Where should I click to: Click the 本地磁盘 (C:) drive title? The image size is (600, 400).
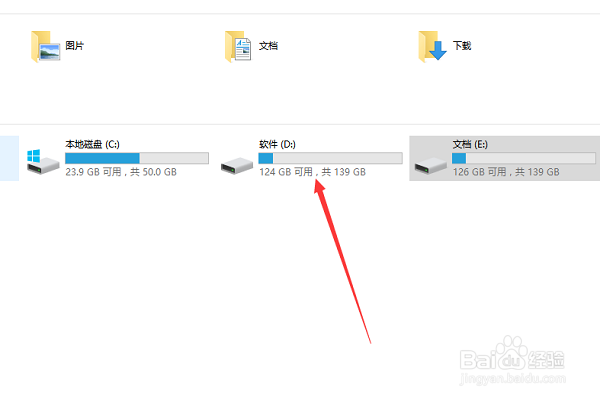[92, 144]
